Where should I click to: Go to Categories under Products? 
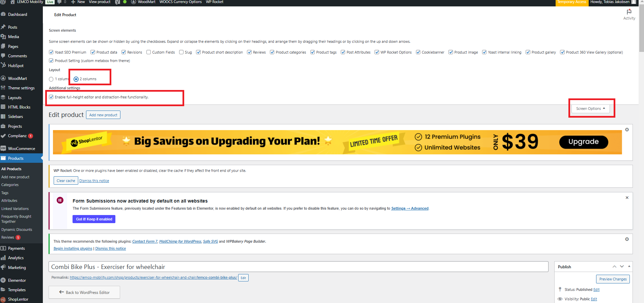click(10, 185)
